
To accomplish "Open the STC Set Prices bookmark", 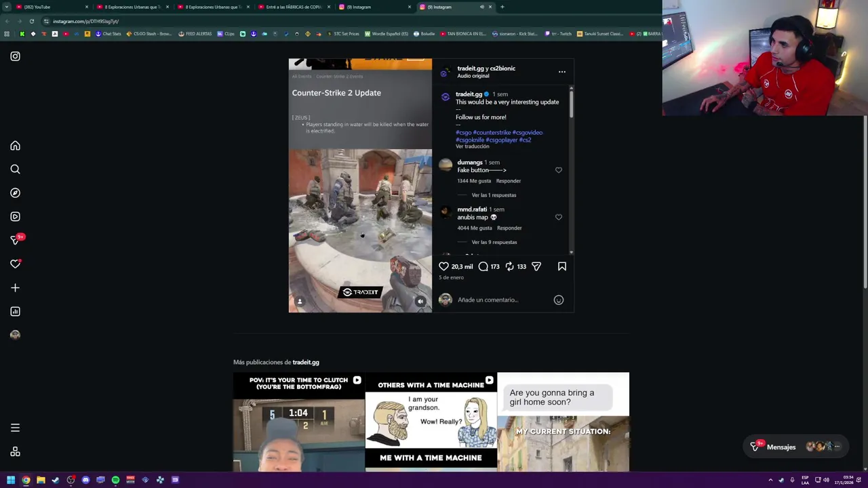I will point(343,34).
